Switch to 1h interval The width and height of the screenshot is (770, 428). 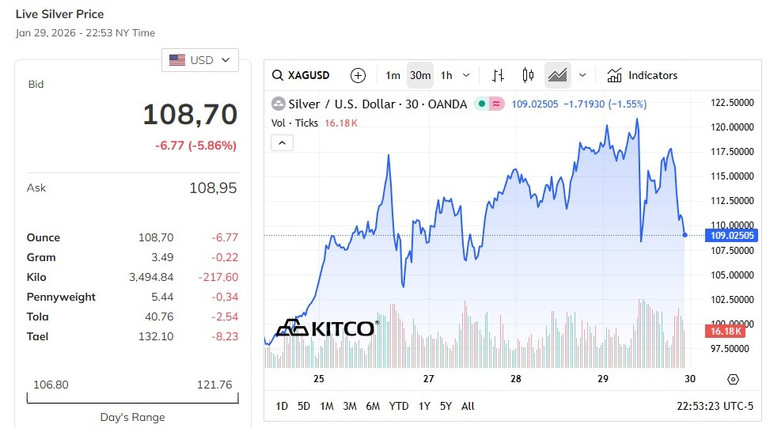[x=447, y=75]
